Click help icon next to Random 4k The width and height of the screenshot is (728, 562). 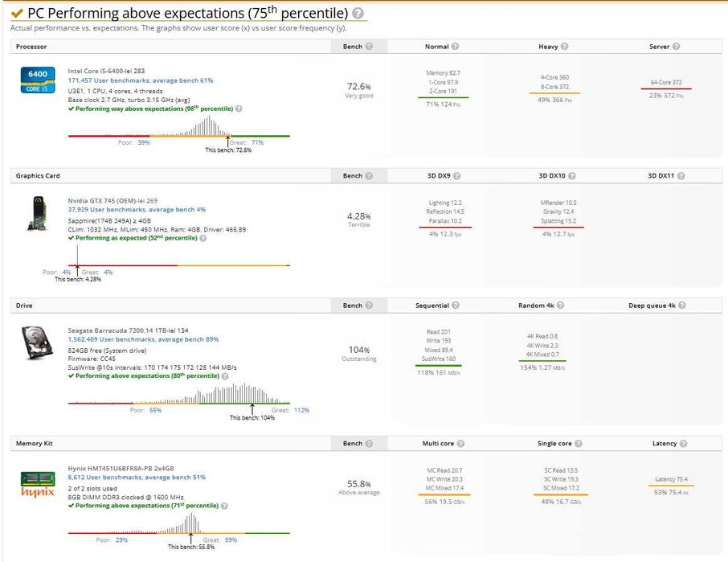tap(560, 306)
